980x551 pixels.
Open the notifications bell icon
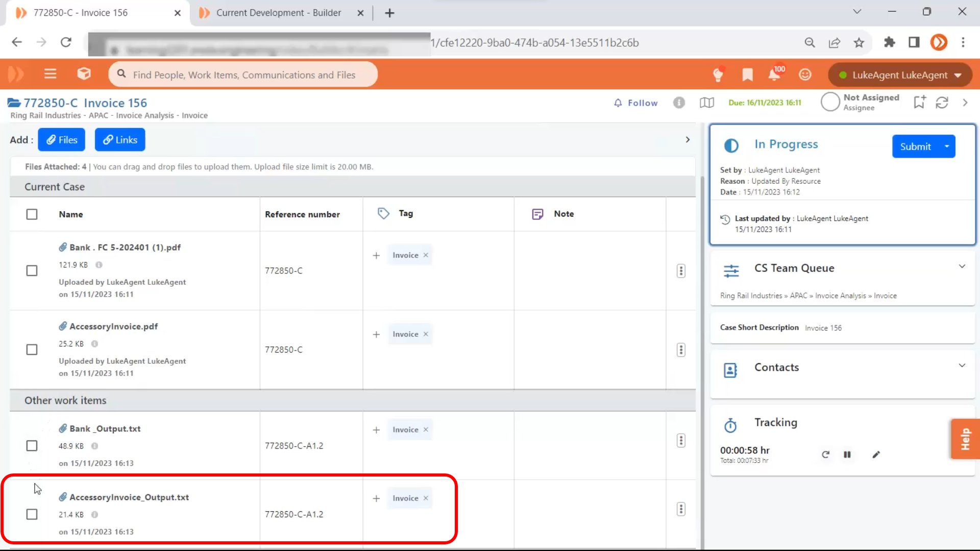click(x=774, y=74)
